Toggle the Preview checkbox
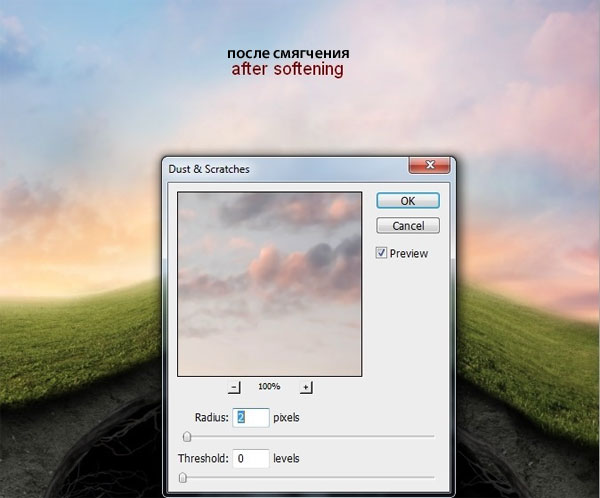This screenshot has width=600, height=498. click(x=381, y=253)
